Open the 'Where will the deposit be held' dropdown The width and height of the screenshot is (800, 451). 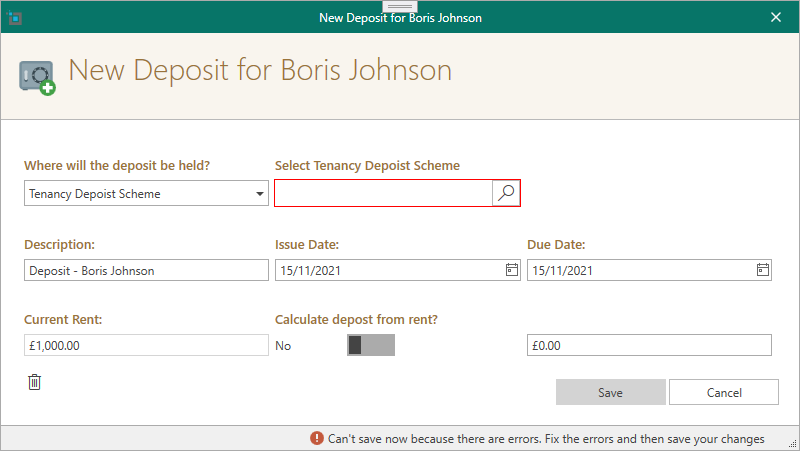tap(146, 193)
